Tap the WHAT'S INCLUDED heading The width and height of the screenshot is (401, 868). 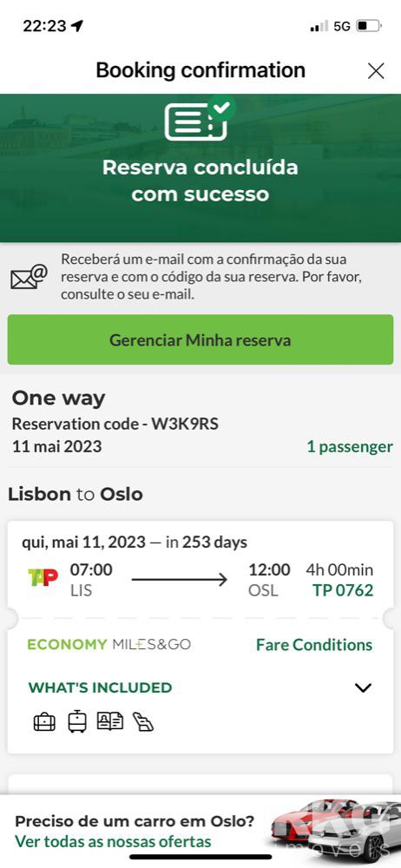click(101, 687)
